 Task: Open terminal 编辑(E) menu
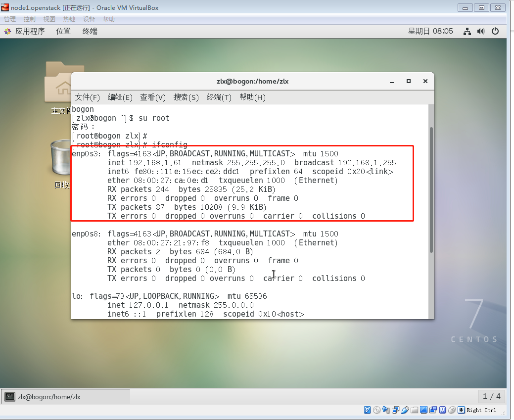120,97
